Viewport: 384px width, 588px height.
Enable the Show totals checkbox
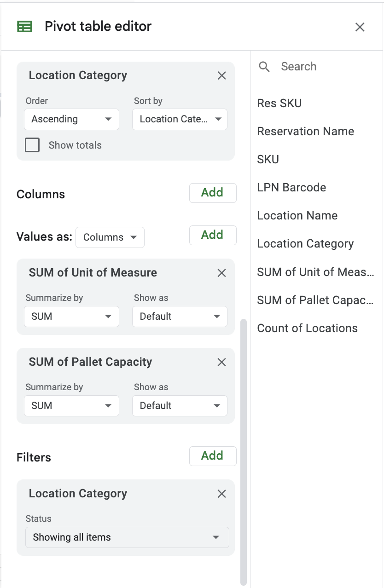[32, 145]
